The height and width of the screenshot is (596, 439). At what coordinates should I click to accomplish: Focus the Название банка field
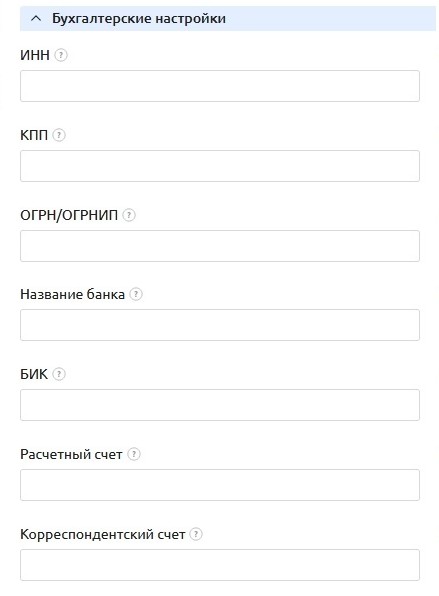220,325
